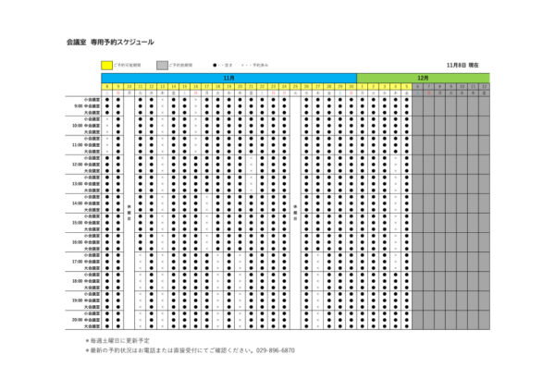Click the November 8 date header cell

pyautogui.click(x=107, y=86)
